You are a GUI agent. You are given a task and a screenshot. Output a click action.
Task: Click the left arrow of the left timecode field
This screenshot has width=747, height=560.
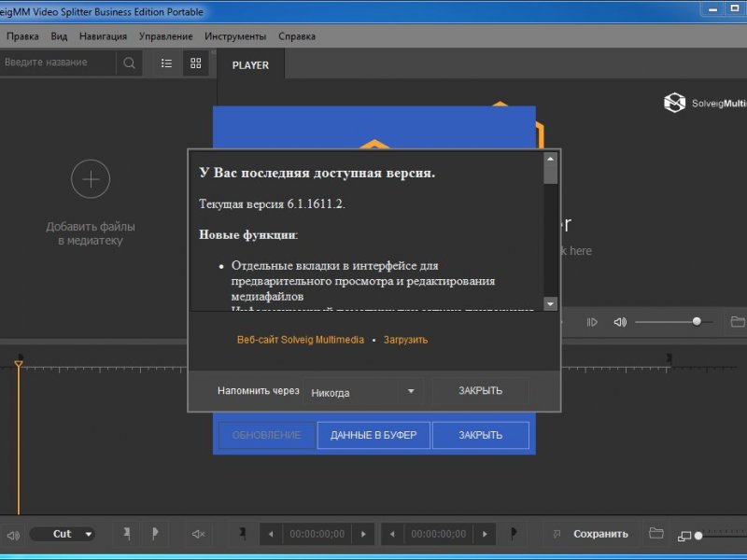point(271,534)
